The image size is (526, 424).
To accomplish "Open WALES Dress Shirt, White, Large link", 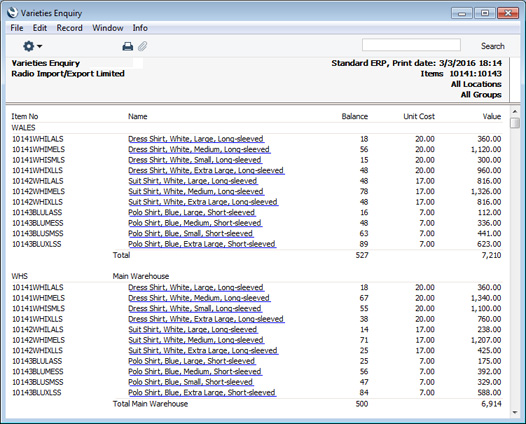I will (x=196, y=139).
